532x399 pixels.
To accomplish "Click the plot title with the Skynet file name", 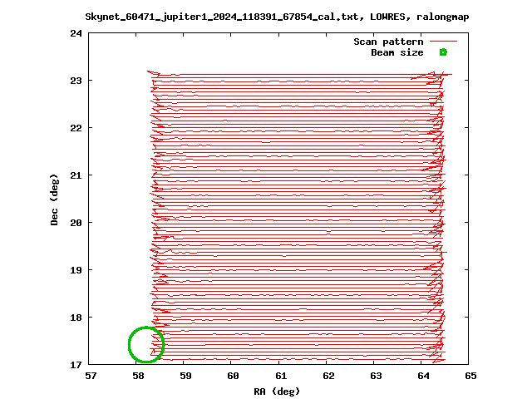I will coord(277,17).
